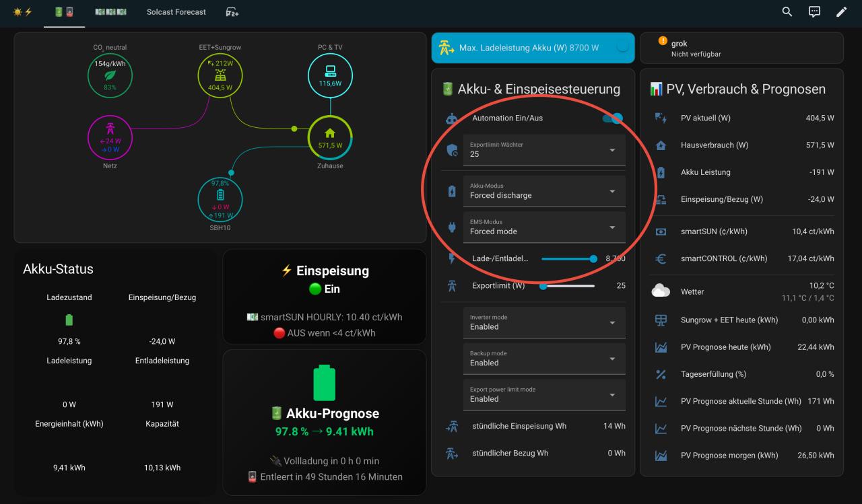Click the Exportlimit (W) slider
Image resolution: width=862 pixels, height=504 pixels.
[568, 286]
